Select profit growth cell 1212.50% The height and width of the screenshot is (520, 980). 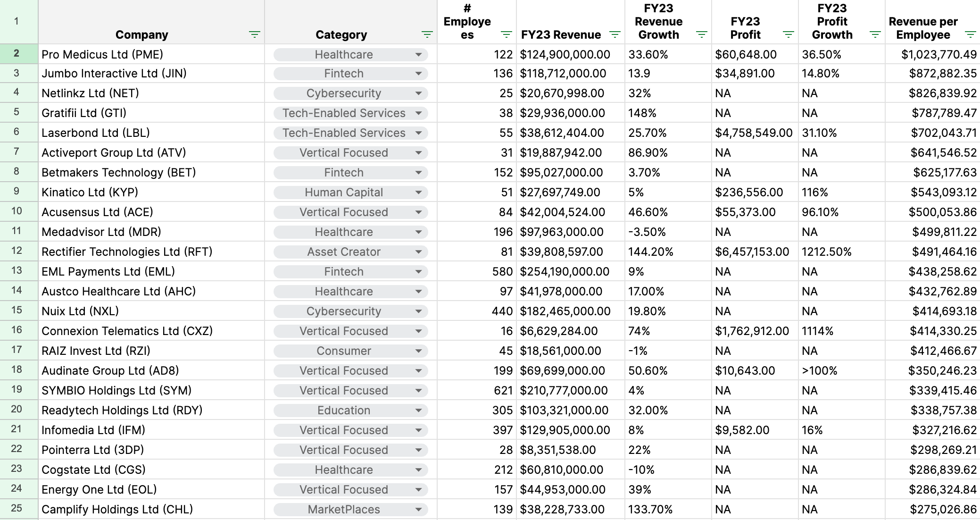[x=842, y=252]
